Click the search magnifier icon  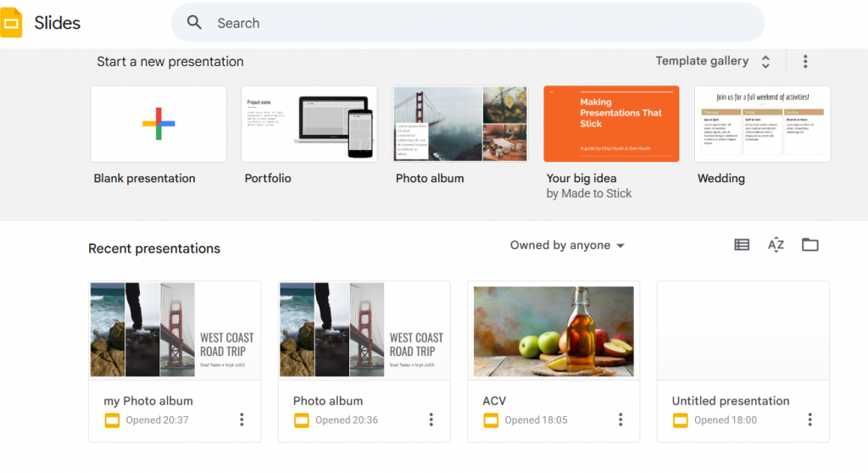click(x=195, y=23)
